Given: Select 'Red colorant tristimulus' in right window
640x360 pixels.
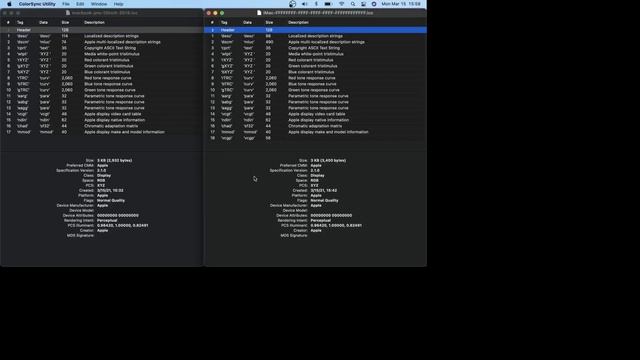Looking at the screenshot, I should pos(315,60).
